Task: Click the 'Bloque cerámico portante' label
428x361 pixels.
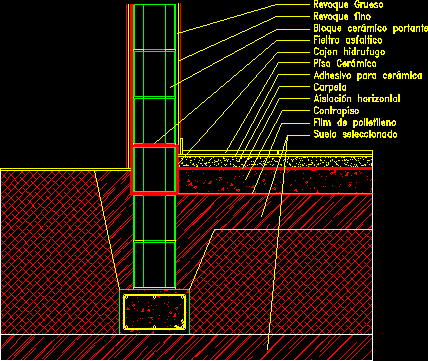Action: tap(370, 29)
